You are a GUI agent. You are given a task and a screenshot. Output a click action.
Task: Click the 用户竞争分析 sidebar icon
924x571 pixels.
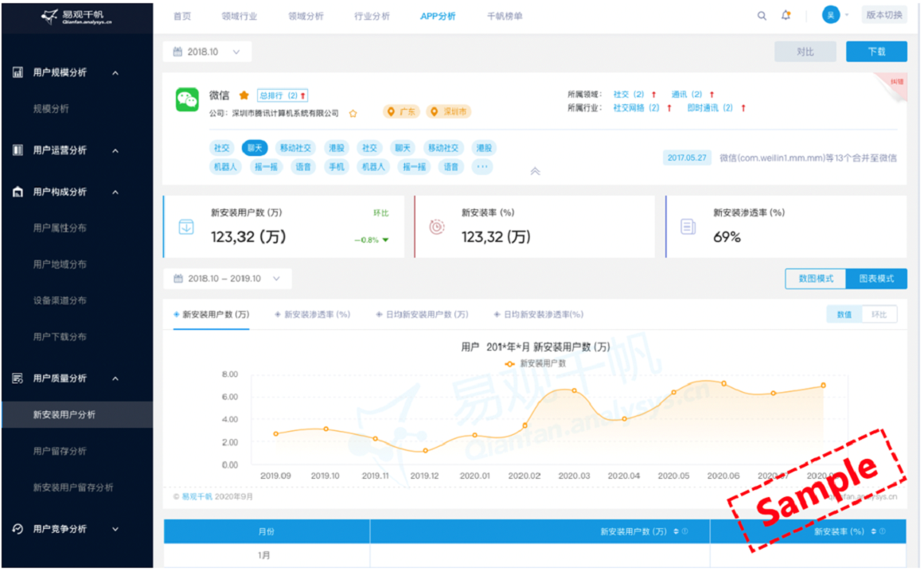[x=18, y=529]
